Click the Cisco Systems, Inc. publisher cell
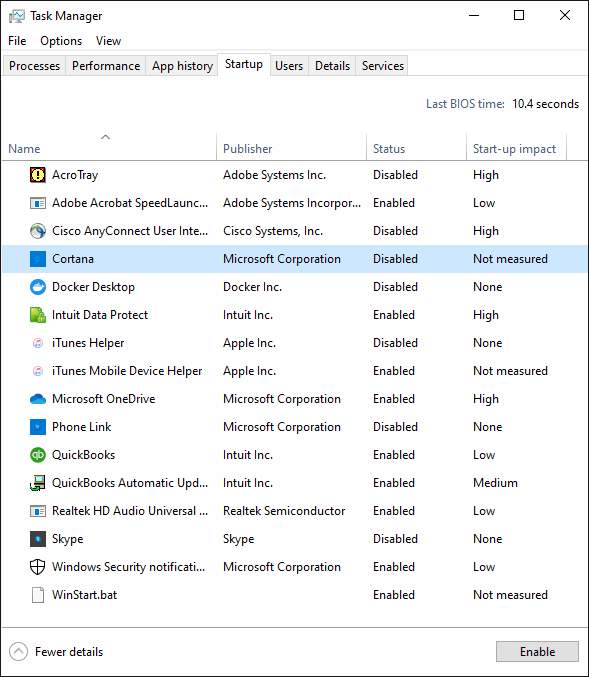 (273, 231)
